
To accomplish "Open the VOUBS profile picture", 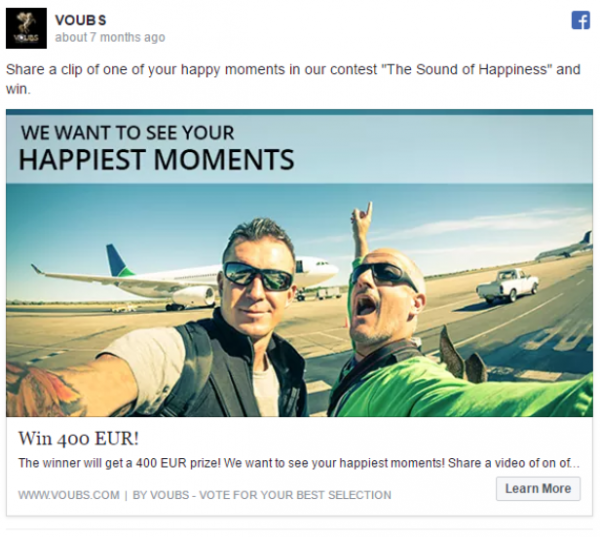I will 26,28.
